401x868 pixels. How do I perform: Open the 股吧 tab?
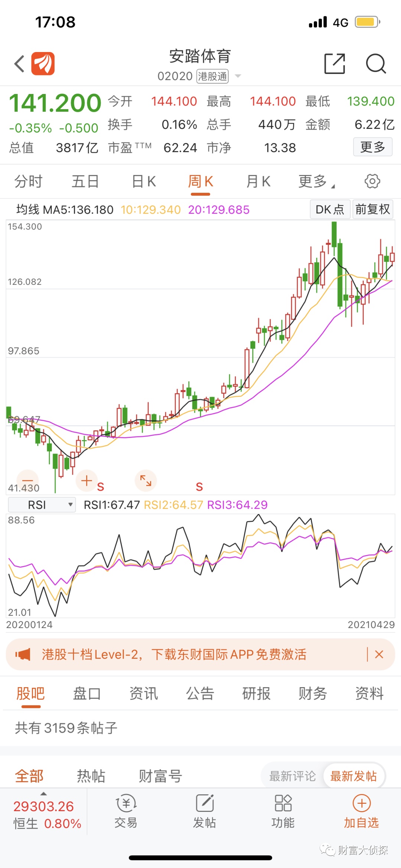(30, 693)
